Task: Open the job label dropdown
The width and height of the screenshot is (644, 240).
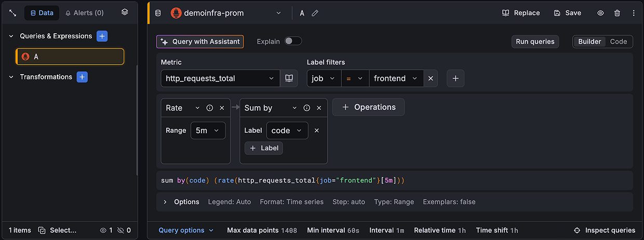Action: pyautogui.click(x=324, y=78)
